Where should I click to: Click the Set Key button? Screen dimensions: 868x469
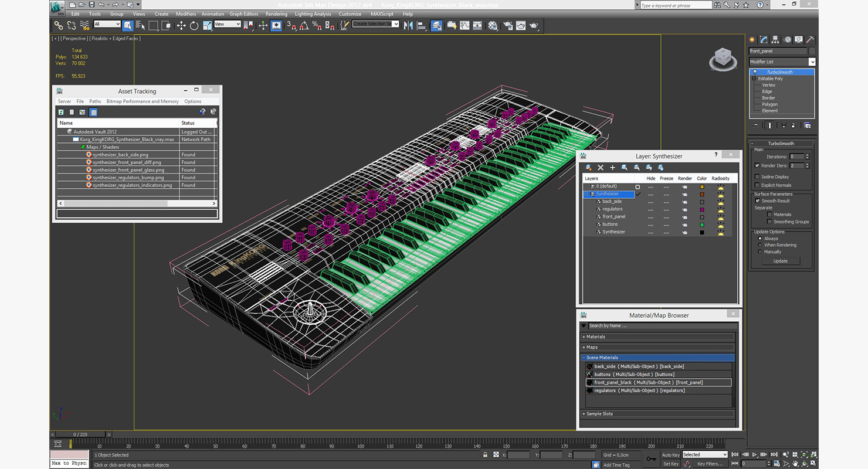click(x=671, y=464)
